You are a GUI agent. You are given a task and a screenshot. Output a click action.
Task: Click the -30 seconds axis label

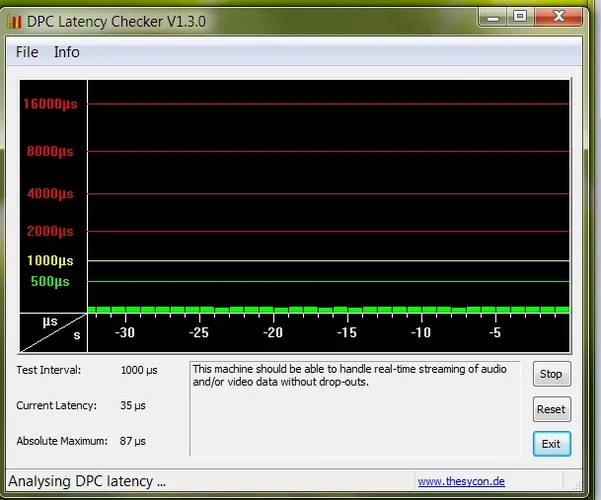[x=125, y=332]
